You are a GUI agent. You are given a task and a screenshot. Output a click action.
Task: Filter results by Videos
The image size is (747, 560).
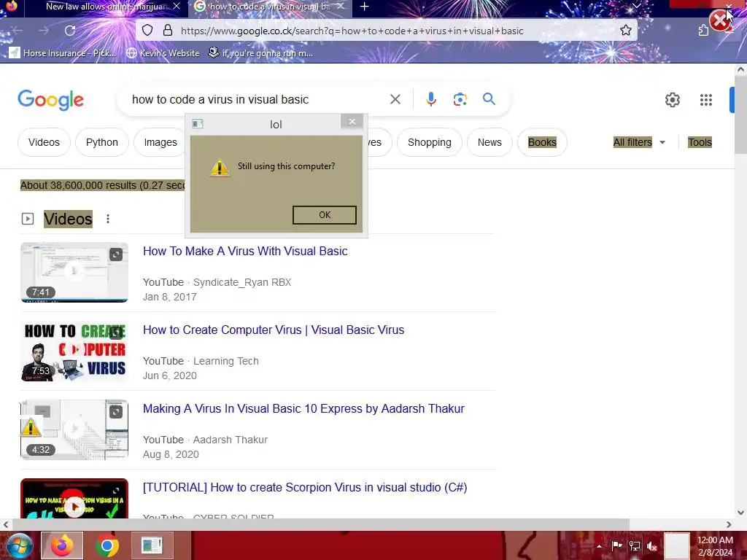click(x=44, y=142)
